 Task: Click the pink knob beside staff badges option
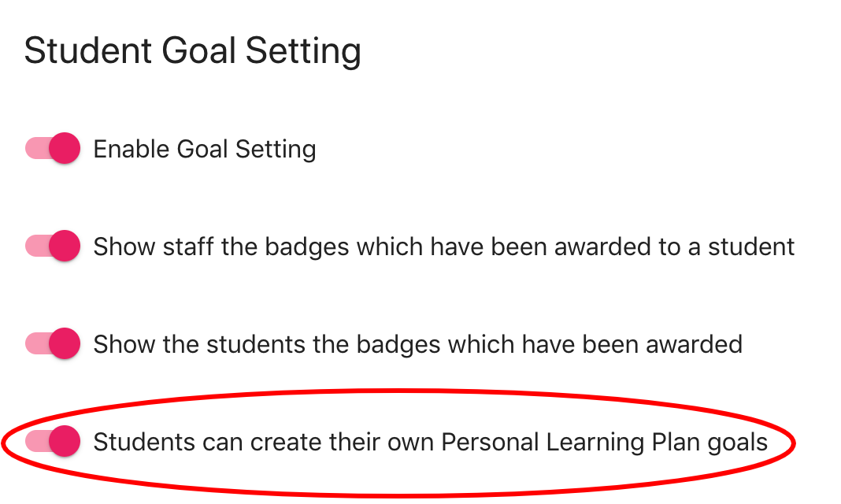click(x=65, y=246)
